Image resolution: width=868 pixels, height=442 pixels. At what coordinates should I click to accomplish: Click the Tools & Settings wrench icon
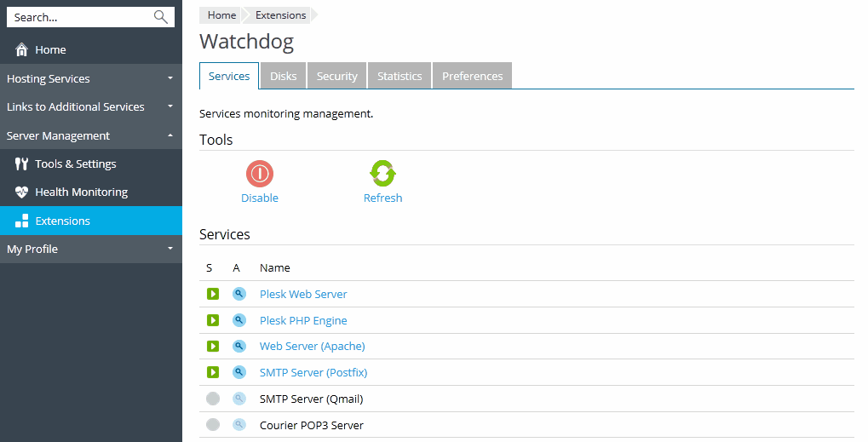coord(22,164)
